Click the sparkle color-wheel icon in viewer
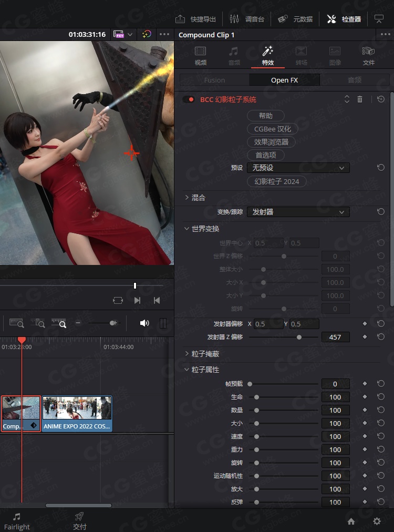The image size is (394, 532). click(x=147, y=34)
